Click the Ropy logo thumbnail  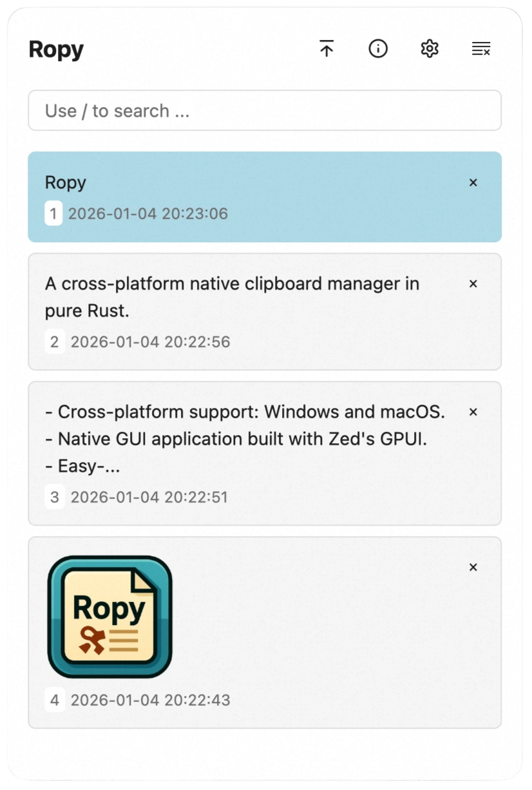109,615
